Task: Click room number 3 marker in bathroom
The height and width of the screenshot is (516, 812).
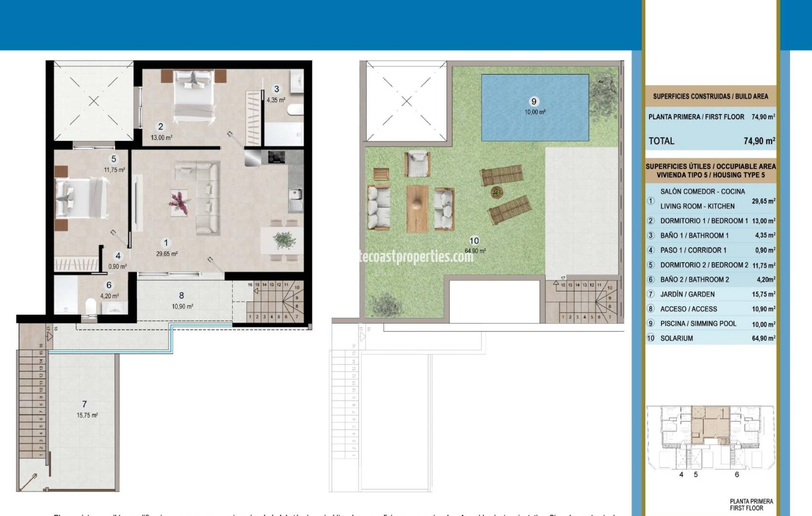Action: [x=277, y=89]
